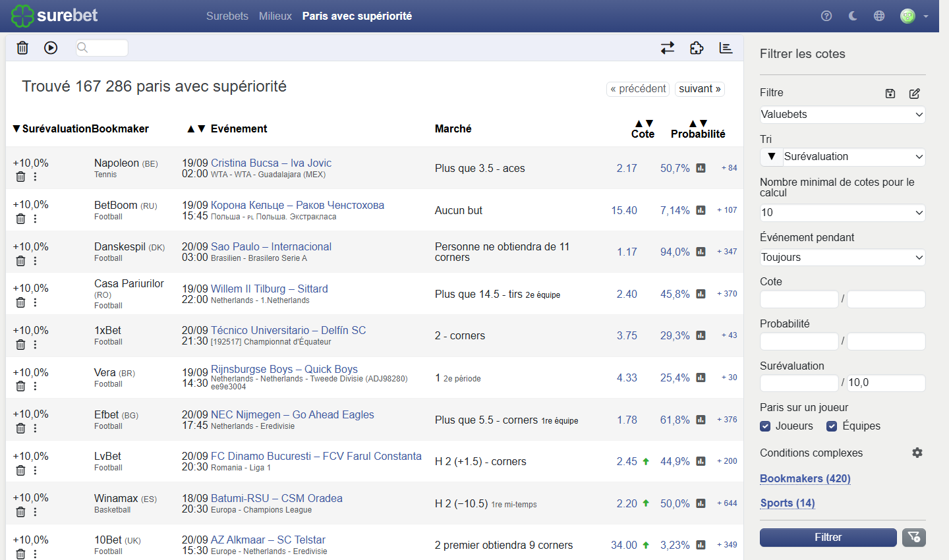
Task: Open the help question mark icon
Action: [826, 16]
